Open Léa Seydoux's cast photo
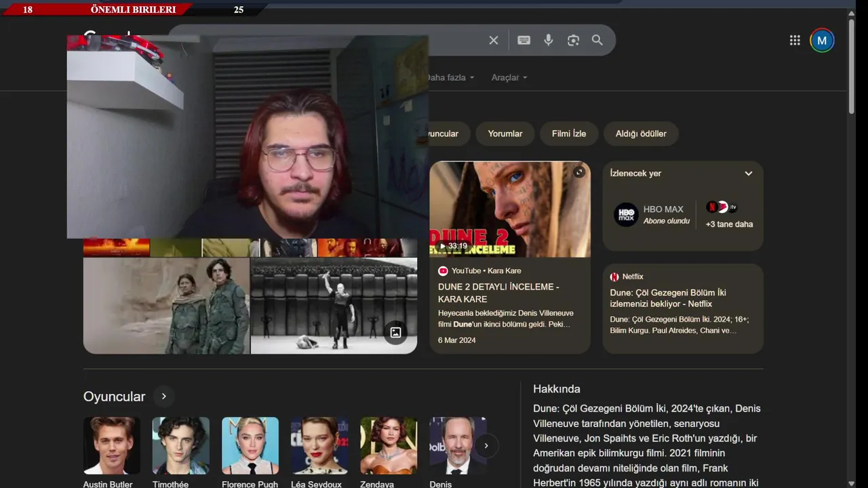This screenshot has height=488, width=868. coord(319,445)
